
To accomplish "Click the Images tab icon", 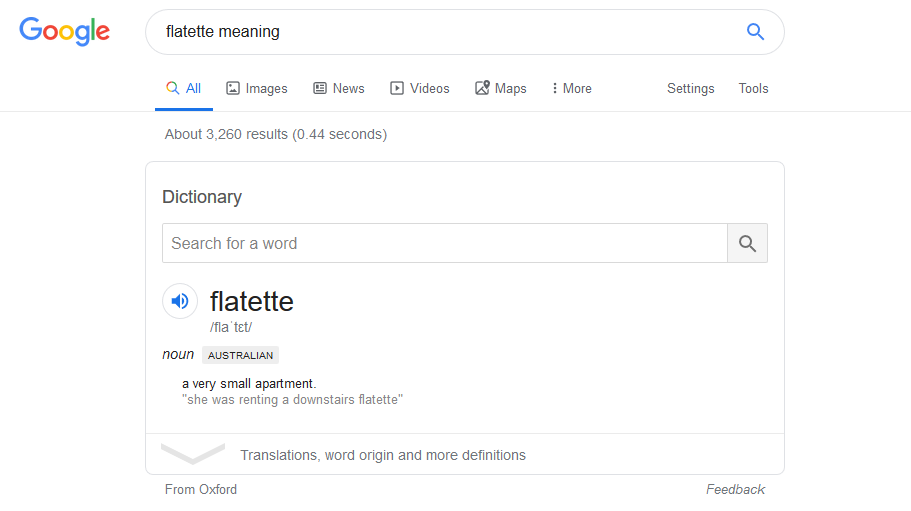I will pyautogui.click(x=233, y=88).
